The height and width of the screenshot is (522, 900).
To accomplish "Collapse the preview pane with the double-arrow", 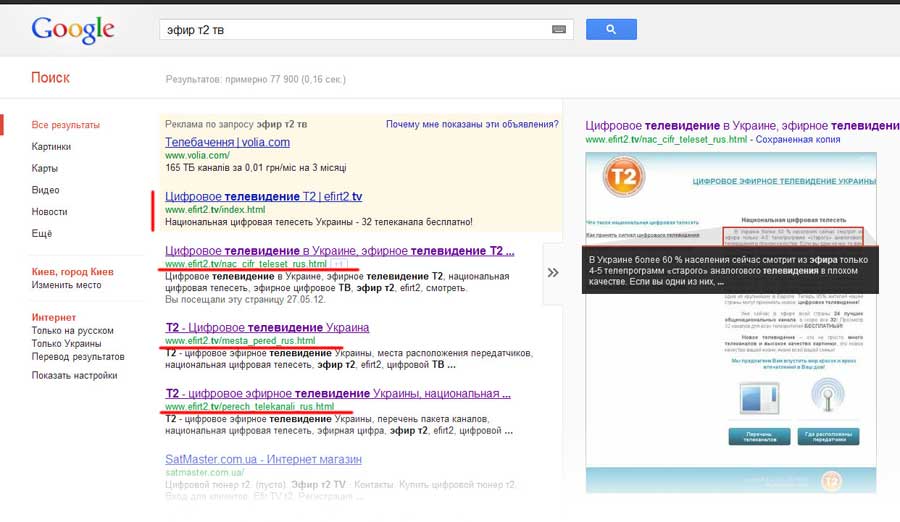I will tap(553, 273).
